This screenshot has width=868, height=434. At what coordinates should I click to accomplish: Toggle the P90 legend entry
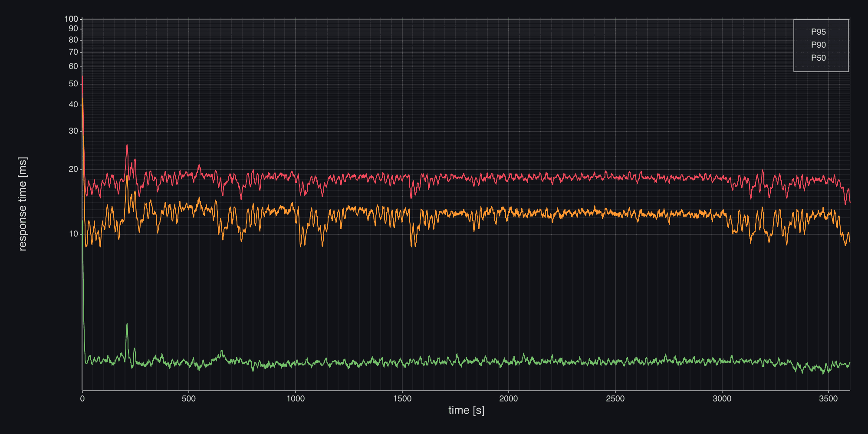818,45
